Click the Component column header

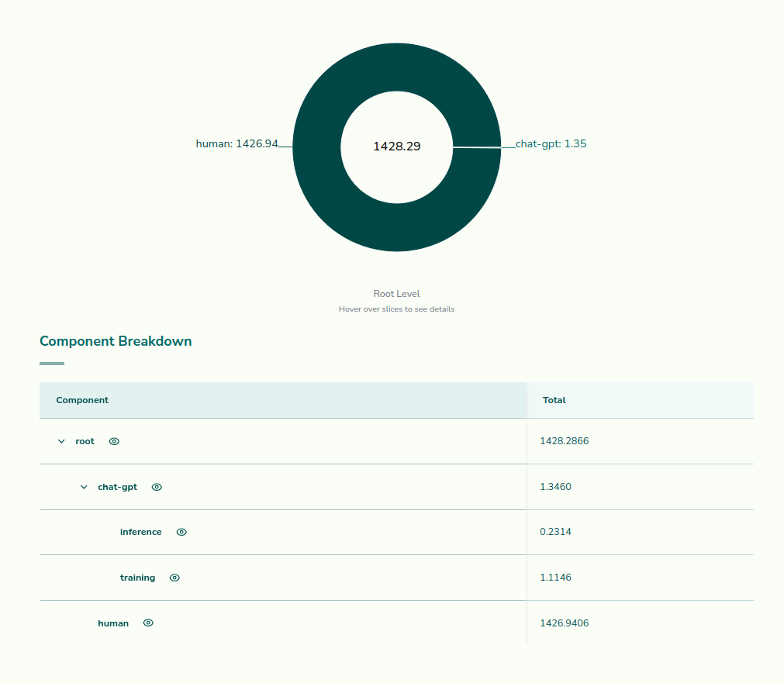click(x=283, y=400)
